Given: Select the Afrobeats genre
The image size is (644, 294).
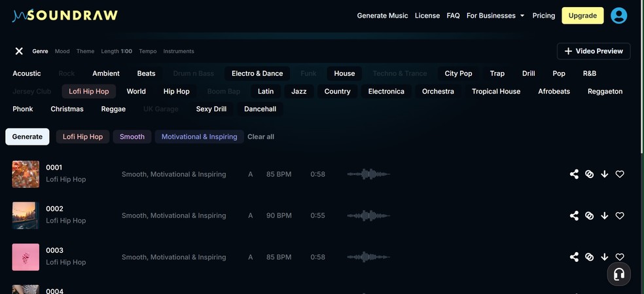Looking at the screenshot, I should [x=554, y=91].
